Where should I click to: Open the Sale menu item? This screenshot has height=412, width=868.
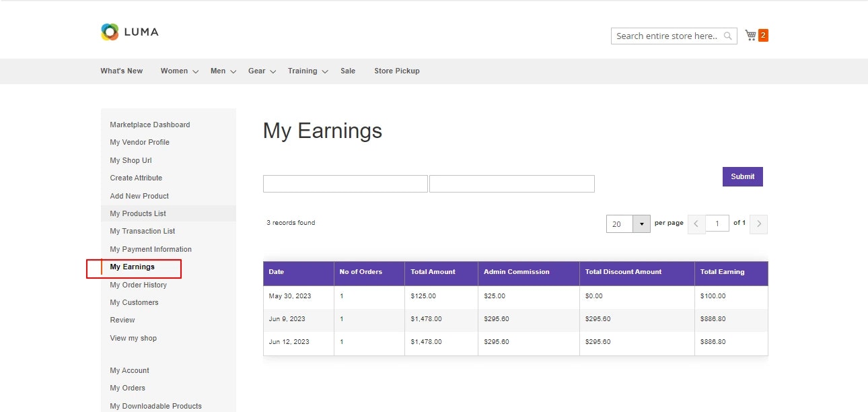pos(348,71)
